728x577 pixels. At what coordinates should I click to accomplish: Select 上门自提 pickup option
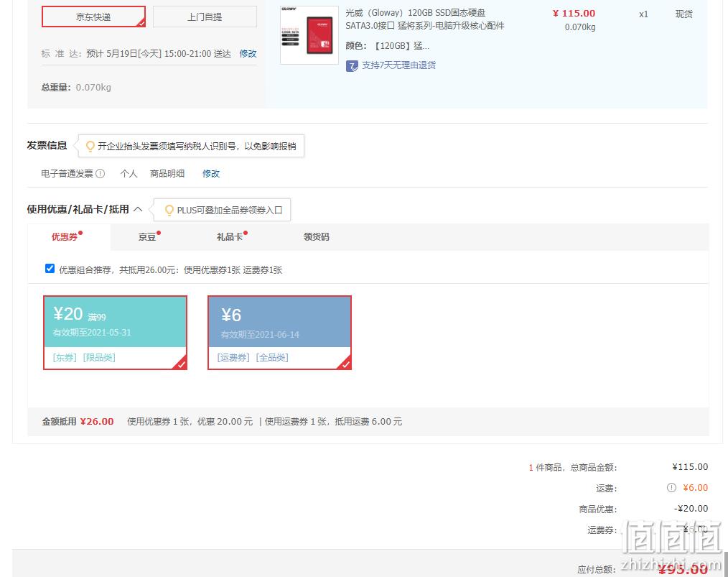pos(205,17)
